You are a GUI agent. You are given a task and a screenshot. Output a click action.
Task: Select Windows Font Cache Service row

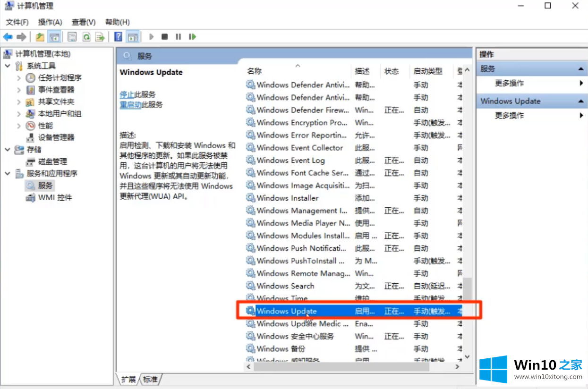point(354,173)
